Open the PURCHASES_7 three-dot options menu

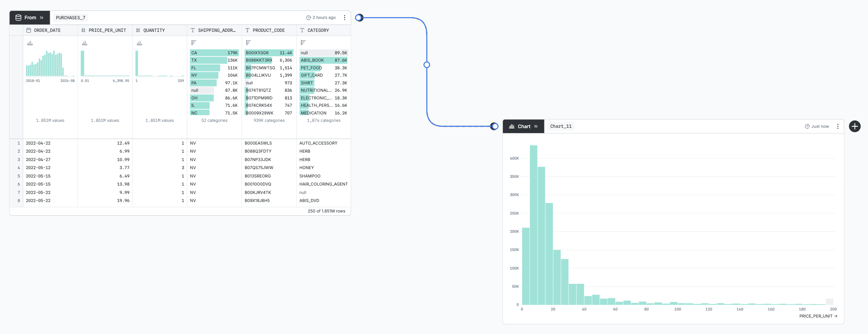pos(344,18)
